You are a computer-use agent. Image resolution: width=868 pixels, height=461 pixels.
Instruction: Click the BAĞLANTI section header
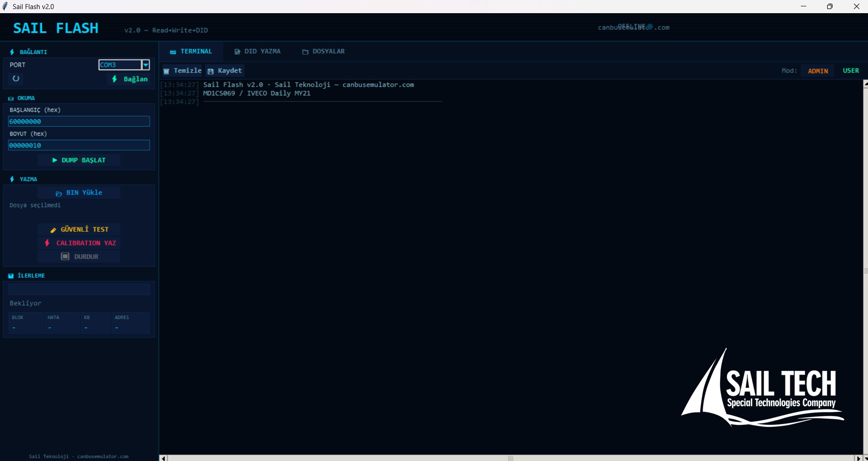29,52
